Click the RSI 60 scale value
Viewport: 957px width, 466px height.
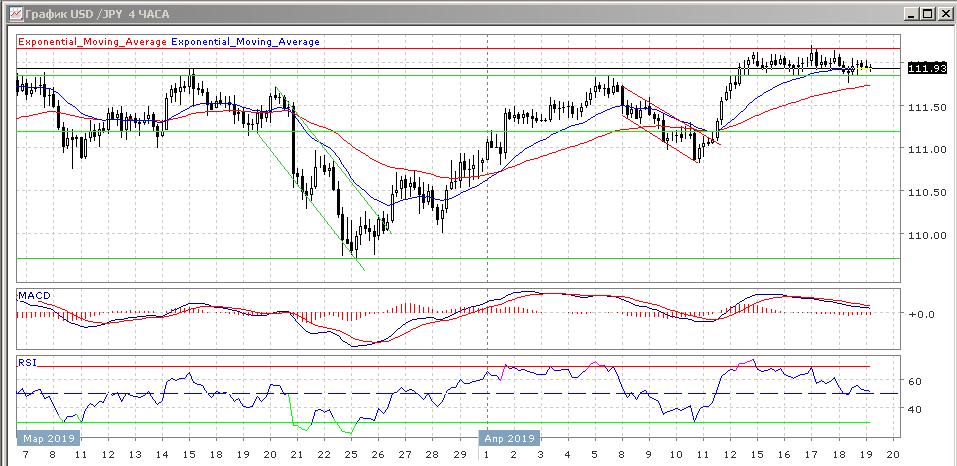(914, 381)
